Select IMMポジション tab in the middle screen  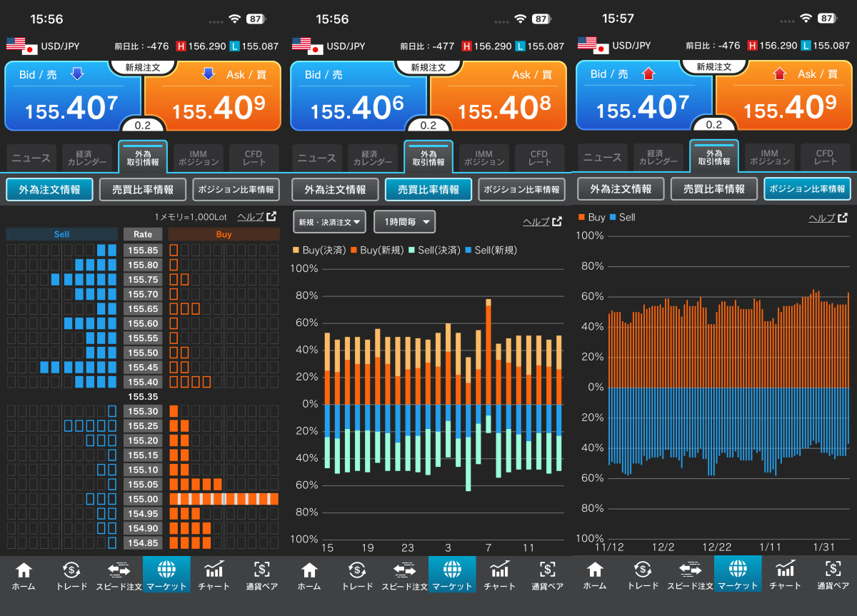(x=483, y=158)
